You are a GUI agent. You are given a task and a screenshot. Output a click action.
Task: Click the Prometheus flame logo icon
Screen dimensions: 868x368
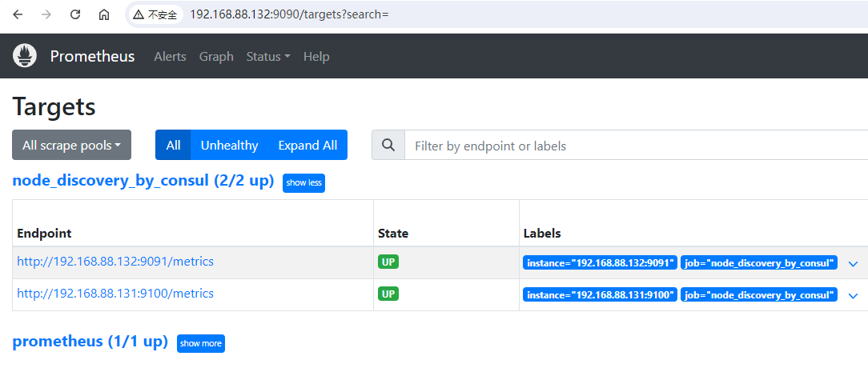tap(25, 56)
